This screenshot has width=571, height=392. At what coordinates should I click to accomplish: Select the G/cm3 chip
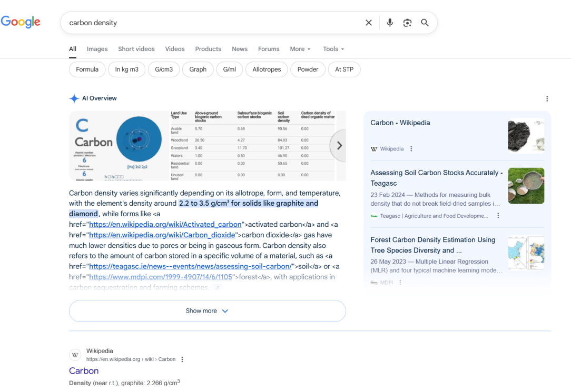point(164,69)
